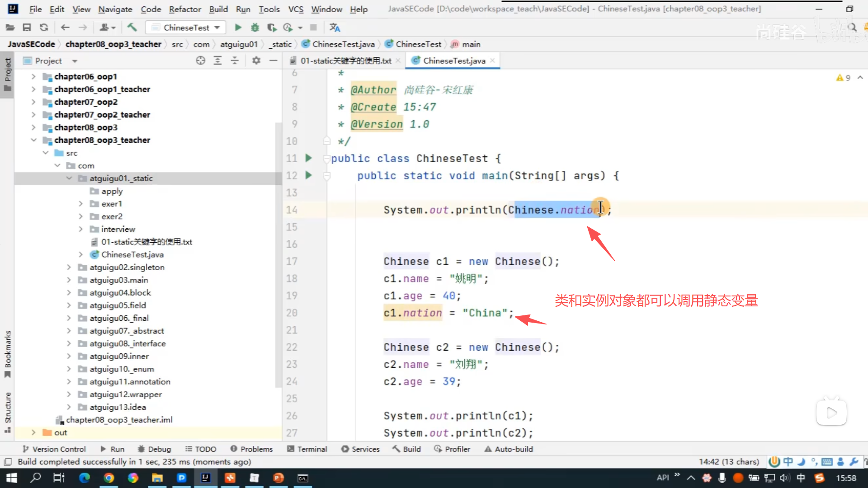Click the warnings indicator showing 9
868x488 pixels.
(843, 78)
